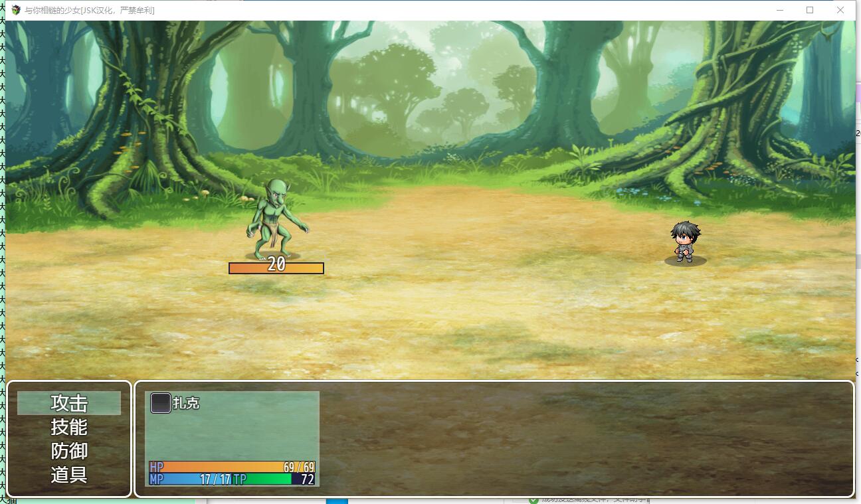Pick the 防御 (Guard) command

tap(69, 451)
